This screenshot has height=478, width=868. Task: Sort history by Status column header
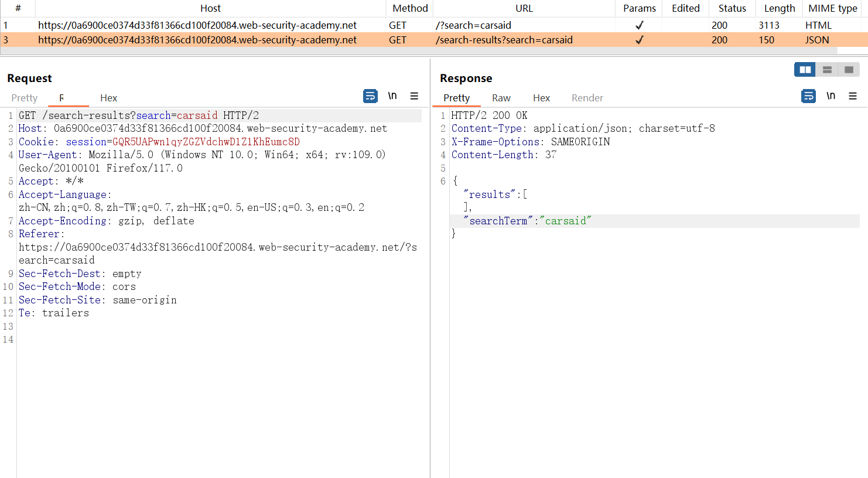[x=732, y=8]
